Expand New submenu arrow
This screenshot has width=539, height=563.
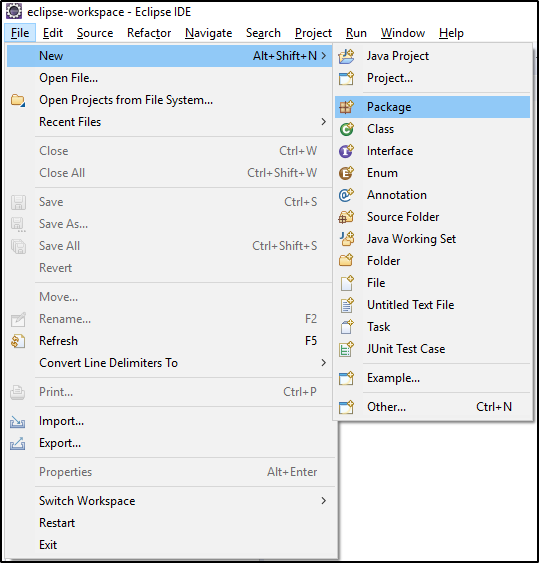tap(324, 56)
